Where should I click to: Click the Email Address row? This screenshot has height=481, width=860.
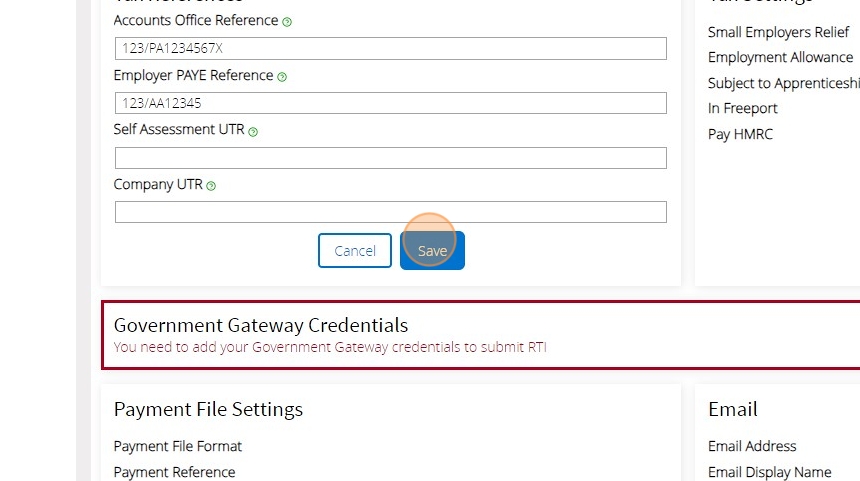[x=752, y=446]
